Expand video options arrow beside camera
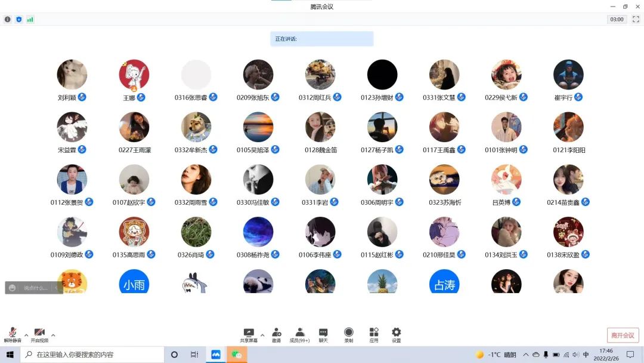The height and width of the screenshot is (363, 644). coord(53,335)
